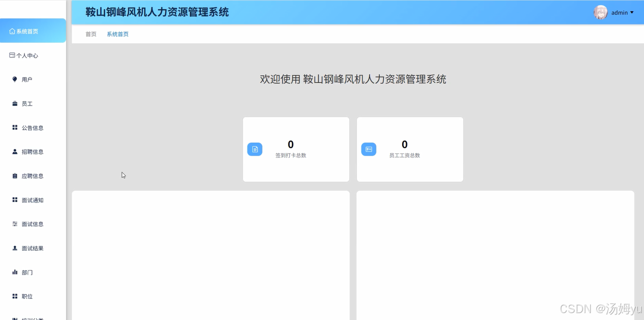The image size is (644, 320).
Task: Click the grid icon beside 面试通知
Action: pyautogui.click(x=15, y=200)
